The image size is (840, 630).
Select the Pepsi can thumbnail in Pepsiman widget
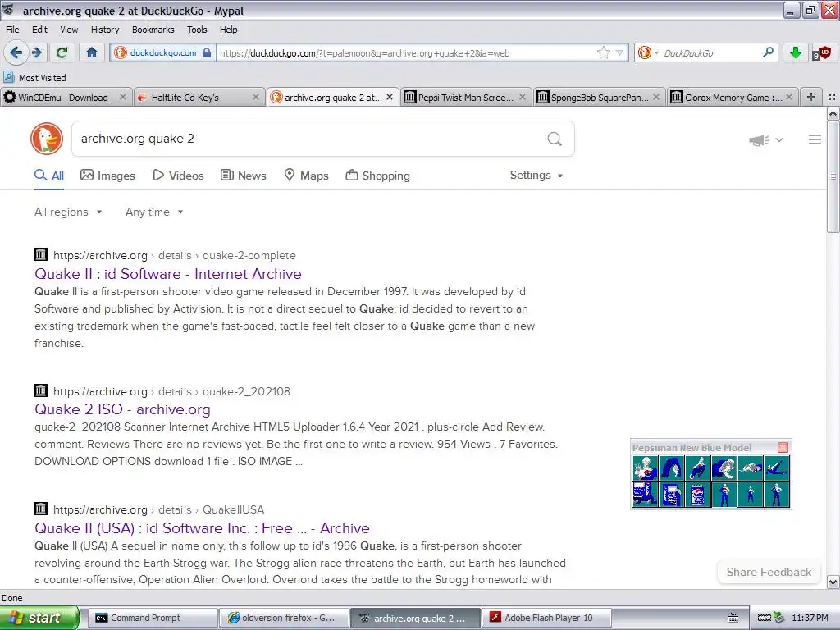(697, 494)
